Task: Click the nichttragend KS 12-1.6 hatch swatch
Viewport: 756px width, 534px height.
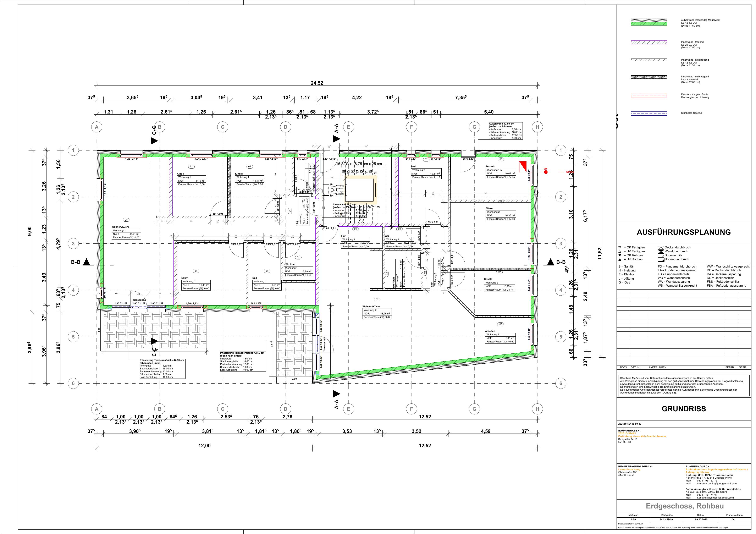Action: (649, 60)
